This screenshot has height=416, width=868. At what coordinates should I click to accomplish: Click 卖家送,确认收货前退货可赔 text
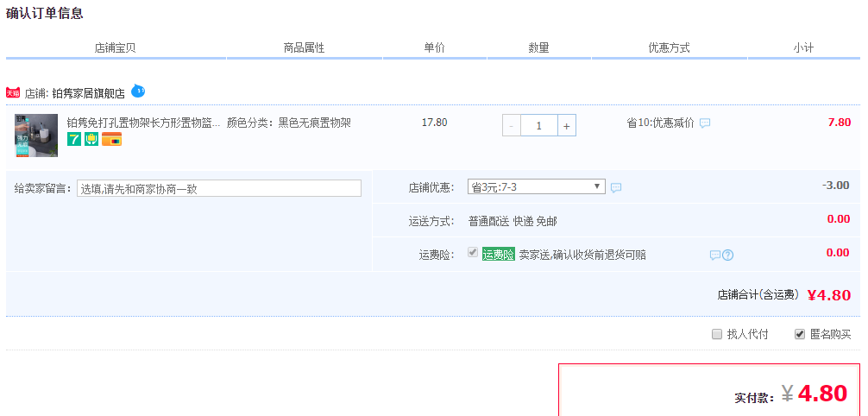pyautogui.click(x=582, y=255)
